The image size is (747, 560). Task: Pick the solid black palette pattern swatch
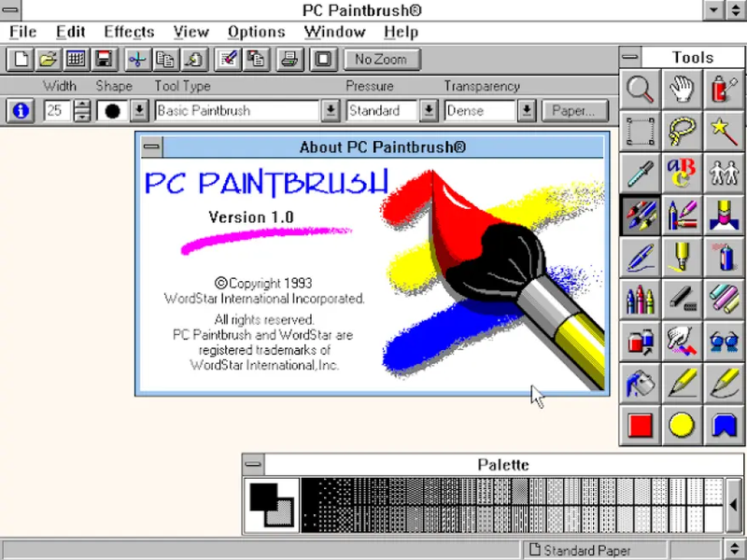coord(309,492)
